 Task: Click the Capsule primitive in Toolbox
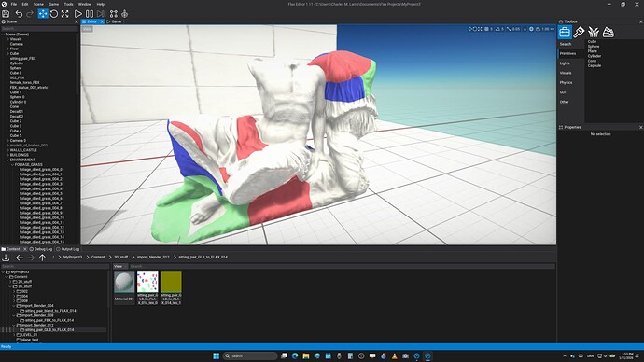[x=595, y=65]
